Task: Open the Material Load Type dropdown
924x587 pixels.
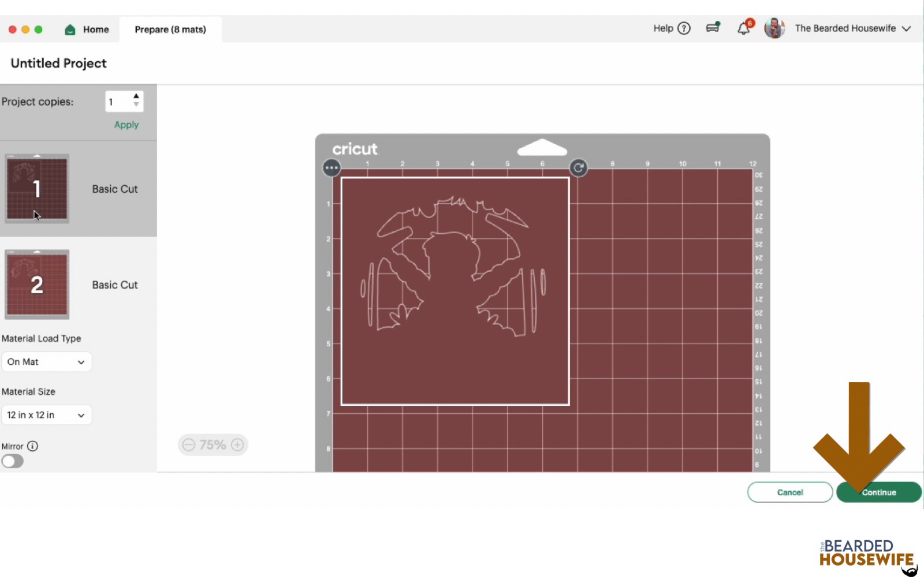Action: (x=46, y=362)
